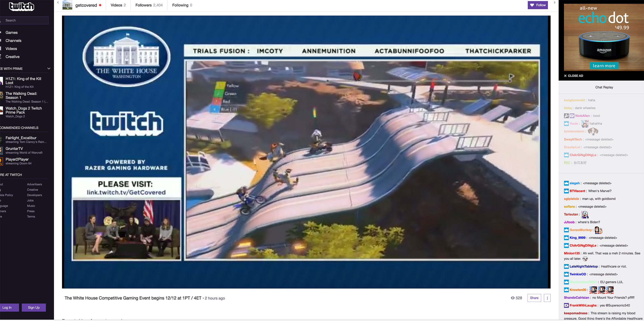Go to Creative in sidebar

(x=13, y=57)
